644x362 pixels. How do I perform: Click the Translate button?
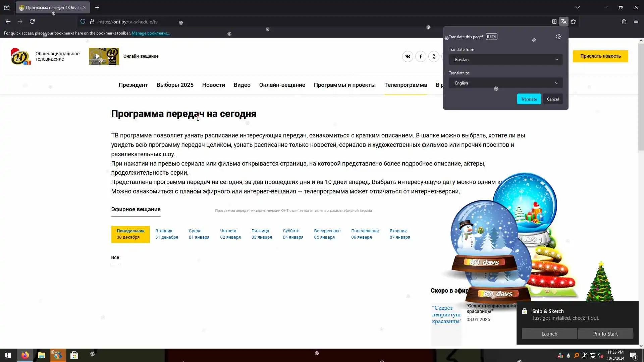[x=529, y=99]
